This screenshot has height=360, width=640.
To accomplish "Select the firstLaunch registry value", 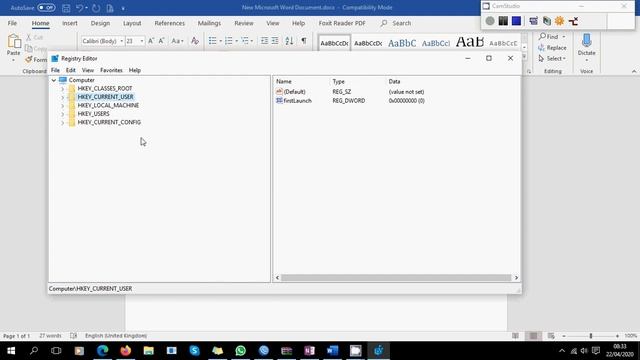I will point(298,100).
